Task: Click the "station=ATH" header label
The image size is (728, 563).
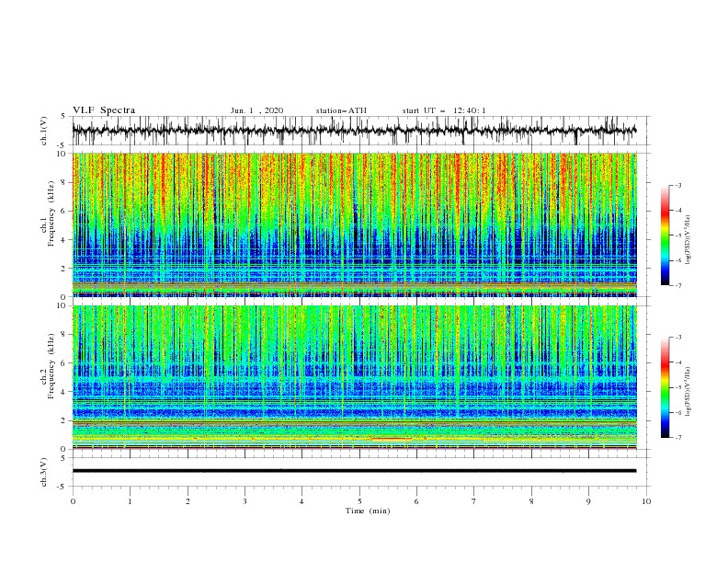Action: [x=341, y=110]
